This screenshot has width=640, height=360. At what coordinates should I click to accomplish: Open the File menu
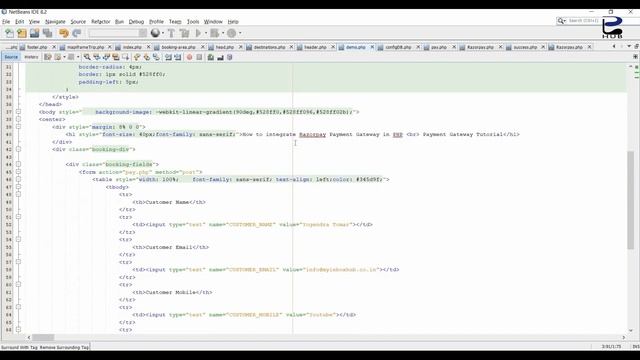pyautogui.click(x=6, y=22)
